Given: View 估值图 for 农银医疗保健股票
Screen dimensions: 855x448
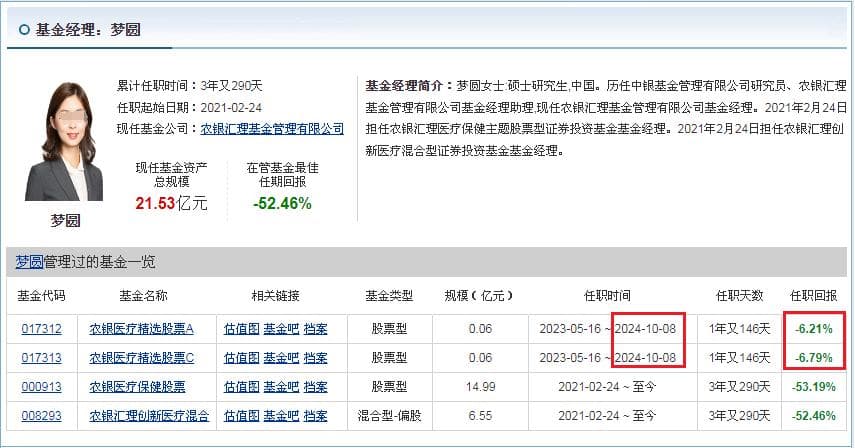Looking at the screenshot, I should pyautogui.click(x=241, y=386).
